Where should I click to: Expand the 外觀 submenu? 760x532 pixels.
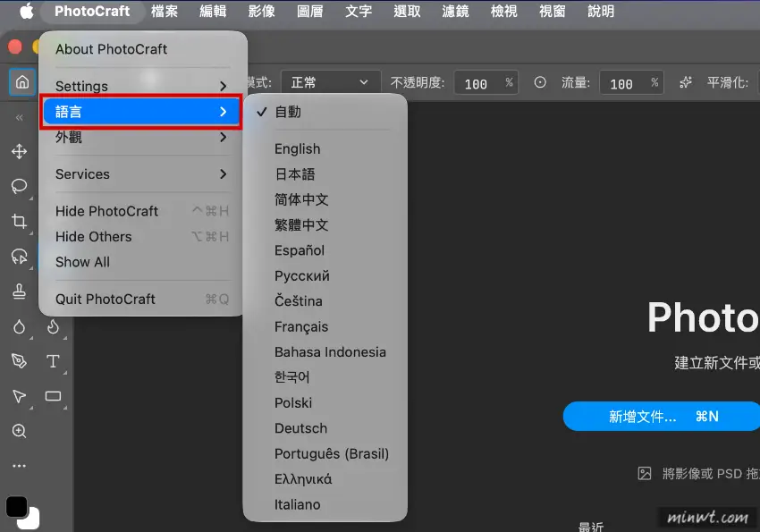[141, 137]
